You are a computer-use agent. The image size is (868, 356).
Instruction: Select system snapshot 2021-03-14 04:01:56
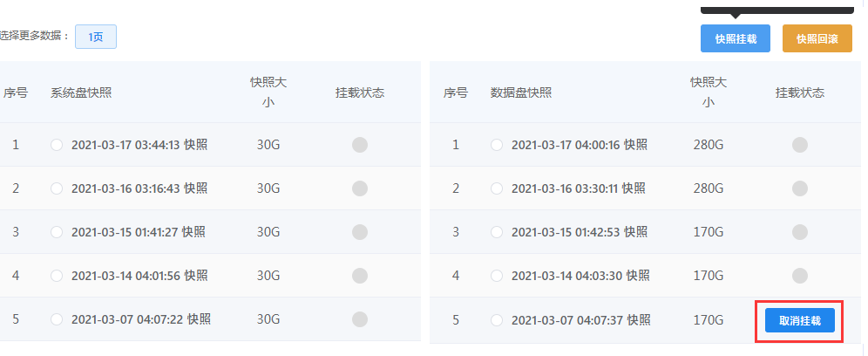pos(57,276)
